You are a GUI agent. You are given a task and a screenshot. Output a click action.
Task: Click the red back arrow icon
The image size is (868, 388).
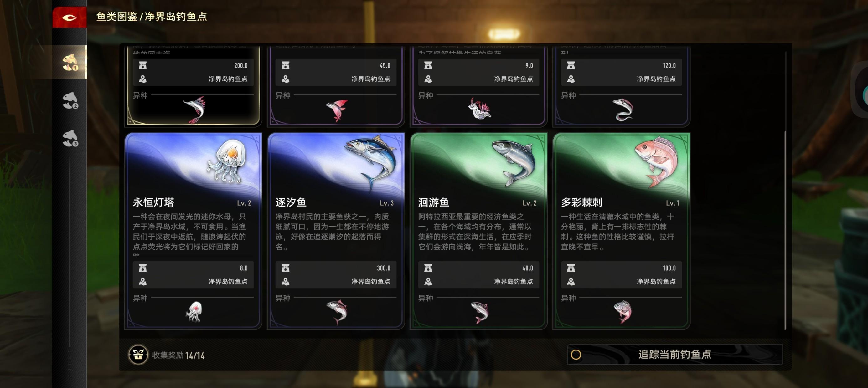pos(70,17)
